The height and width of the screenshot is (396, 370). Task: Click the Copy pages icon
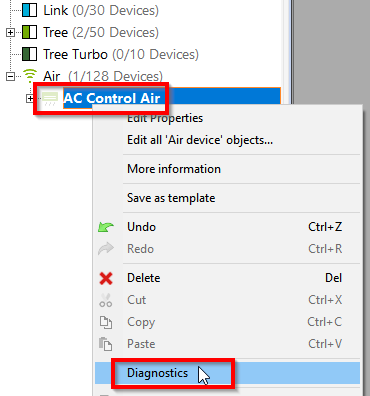coord(106,322)
